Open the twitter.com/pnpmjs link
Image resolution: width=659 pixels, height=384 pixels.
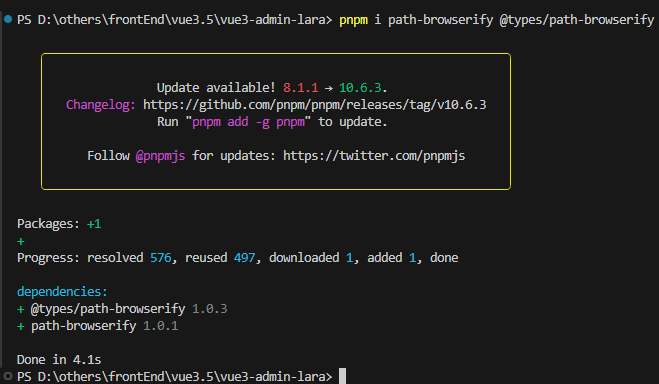374,156
